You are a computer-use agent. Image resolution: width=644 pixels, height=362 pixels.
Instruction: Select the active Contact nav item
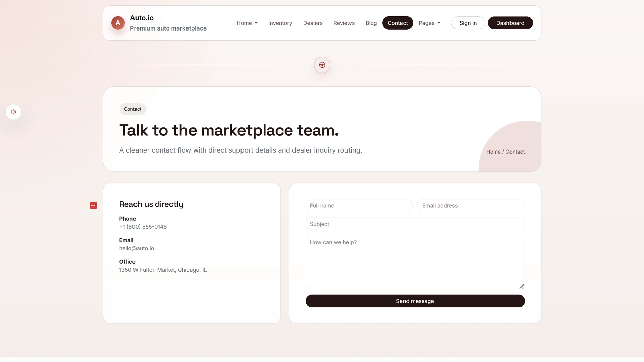click(x=397, y=23)
